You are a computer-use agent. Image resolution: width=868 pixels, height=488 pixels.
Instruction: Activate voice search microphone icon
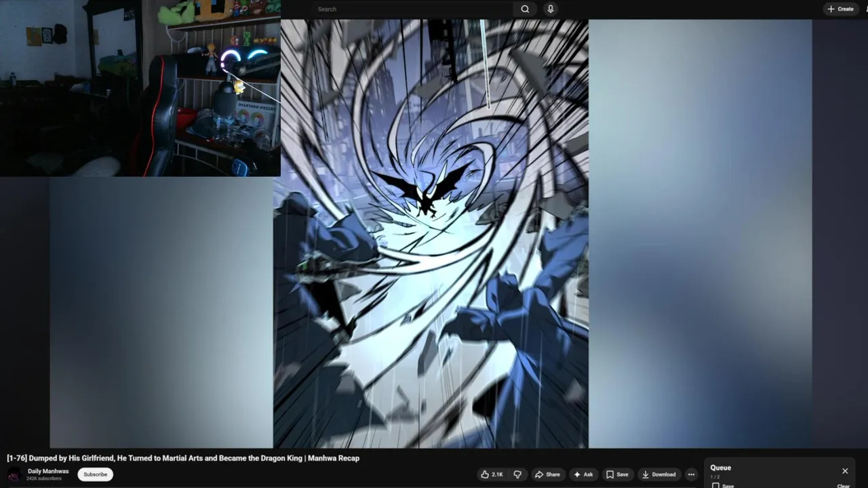click(x=551, y=9)
